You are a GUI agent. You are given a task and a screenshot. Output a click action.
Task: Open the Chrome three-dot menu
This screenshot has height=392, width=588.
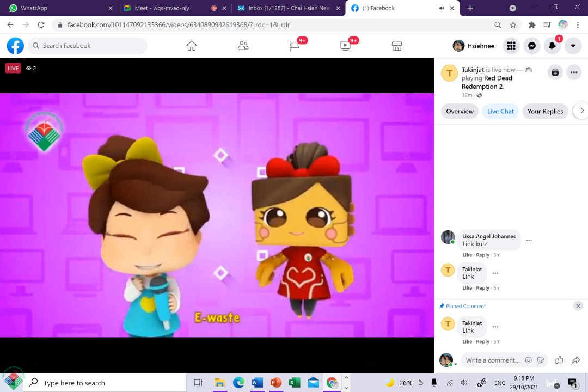578,24
